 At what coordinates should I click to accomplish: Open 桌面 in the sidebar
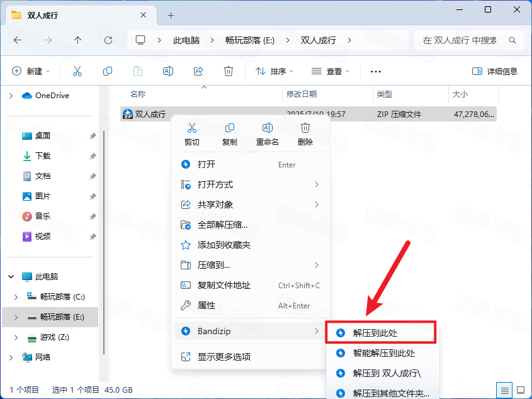42,136
